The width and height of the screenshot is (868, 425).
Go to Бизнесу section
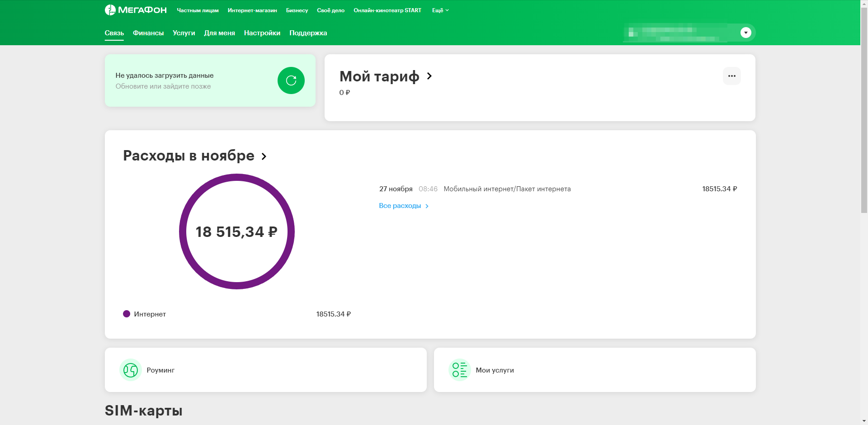[297, 10]
